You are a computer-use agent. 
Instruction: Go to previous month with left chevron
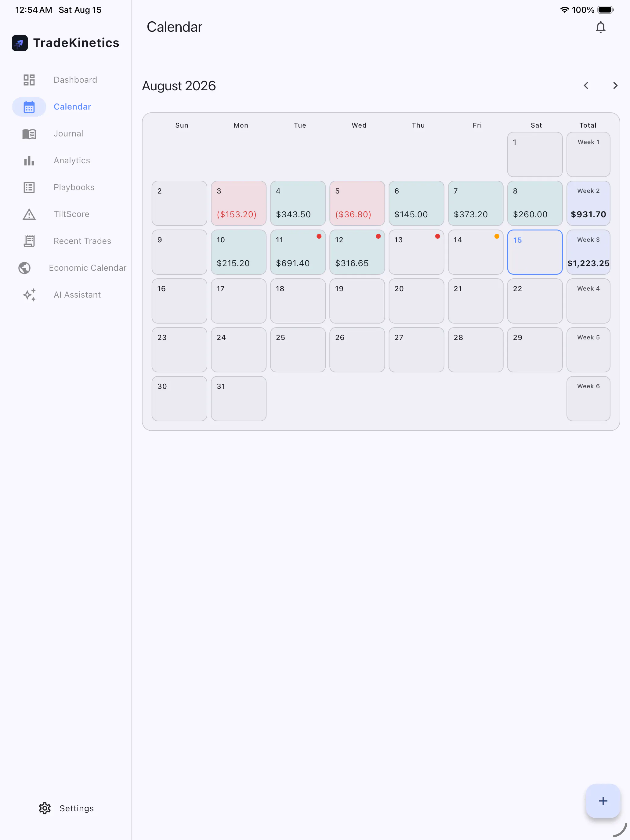586,86
